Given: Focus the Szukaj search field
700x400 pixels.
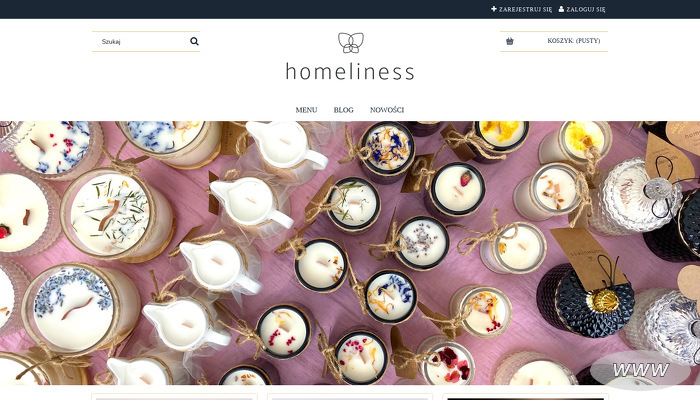Looking at the screenshot, I should (x=141, y=42).
